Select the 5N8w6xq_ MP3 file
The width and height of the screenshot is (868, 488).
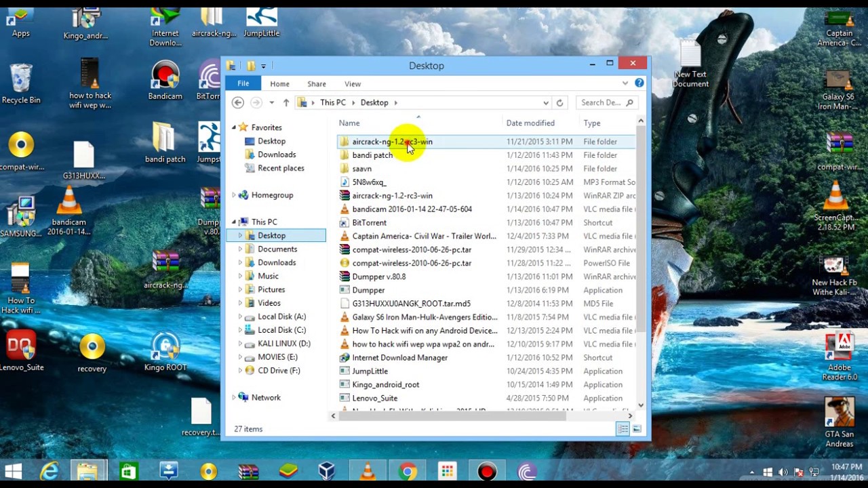[x=486, y=182]
